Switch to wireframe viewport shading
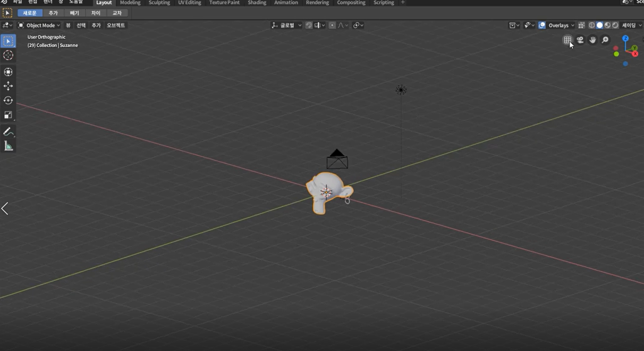Screen dimensions: 644x351 (x=592, y=25)
